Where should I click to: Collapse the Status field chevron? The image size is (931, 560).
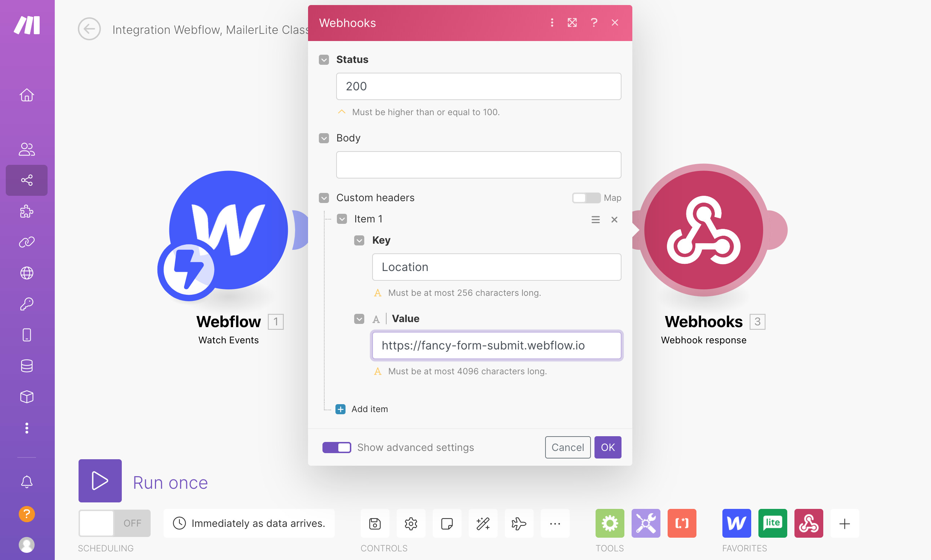coord(324,60)
